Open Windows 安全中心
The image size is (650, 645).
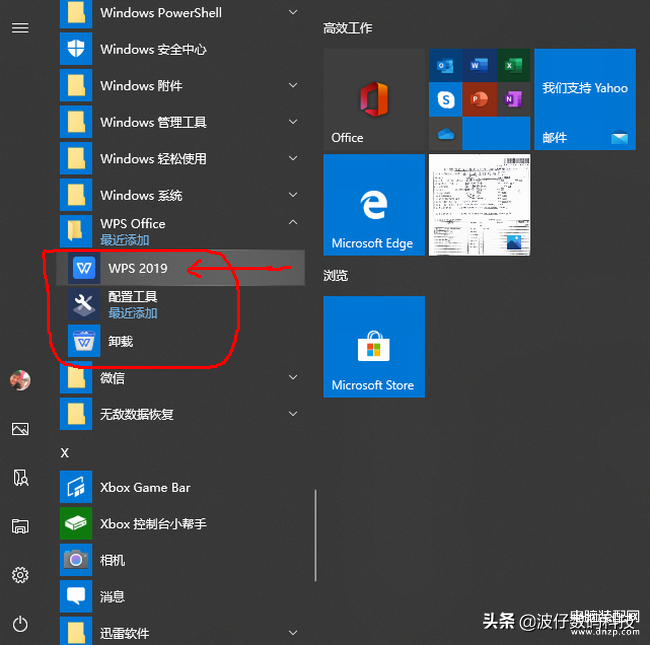pos(180,49)
